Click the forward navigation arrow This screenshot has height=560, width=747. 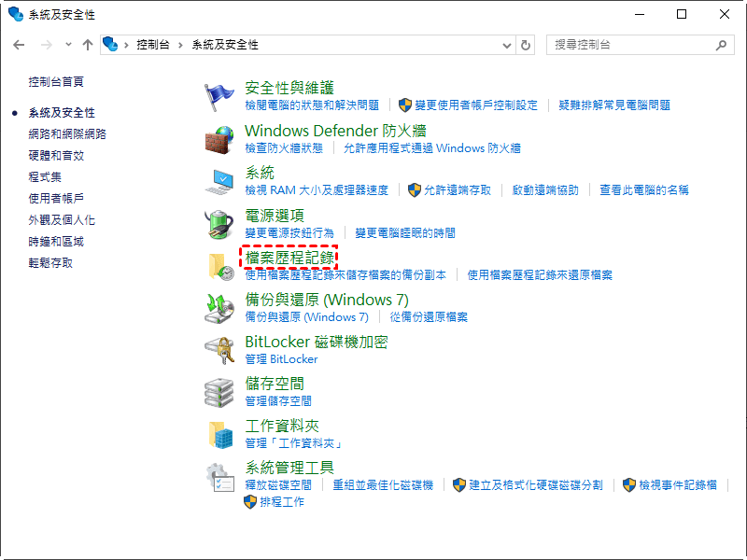point(46,45)
